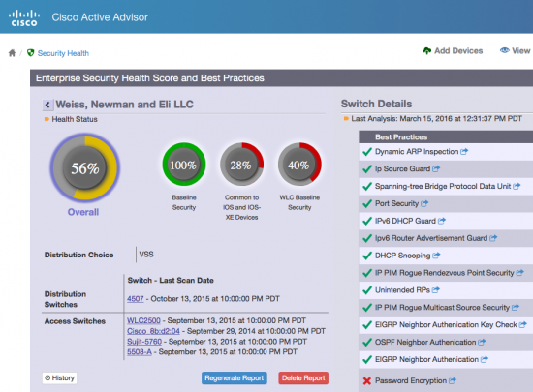This screenshot has height=392, width=533.
Task: Open external link for Spanning-tree Bridge Protocol Data Unit
Action: pos(517,186)
